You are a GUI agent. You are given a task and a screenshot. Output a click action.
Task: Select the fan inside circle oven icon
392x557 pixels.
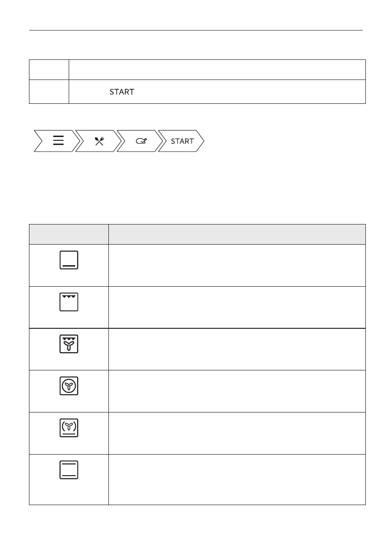pyautogui.click(x=69, y=386)
